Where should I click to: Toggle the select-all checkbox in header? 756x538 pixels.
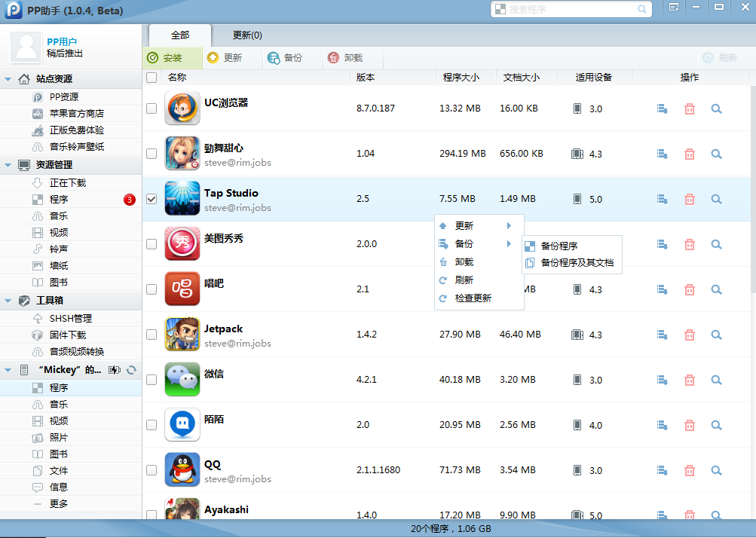click(x=152, y=78)
